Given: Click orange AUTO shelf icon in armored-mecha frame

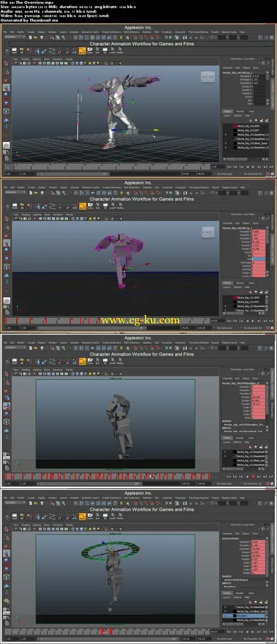Looking at the screenshot, I should click(82, 51).
